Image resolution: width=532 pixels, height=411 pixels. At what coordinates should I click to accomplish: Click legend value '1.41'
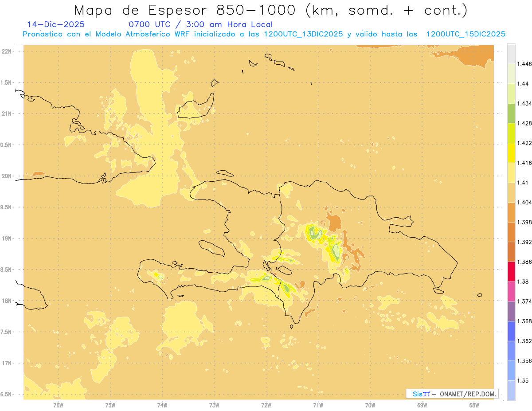[523, 182]
